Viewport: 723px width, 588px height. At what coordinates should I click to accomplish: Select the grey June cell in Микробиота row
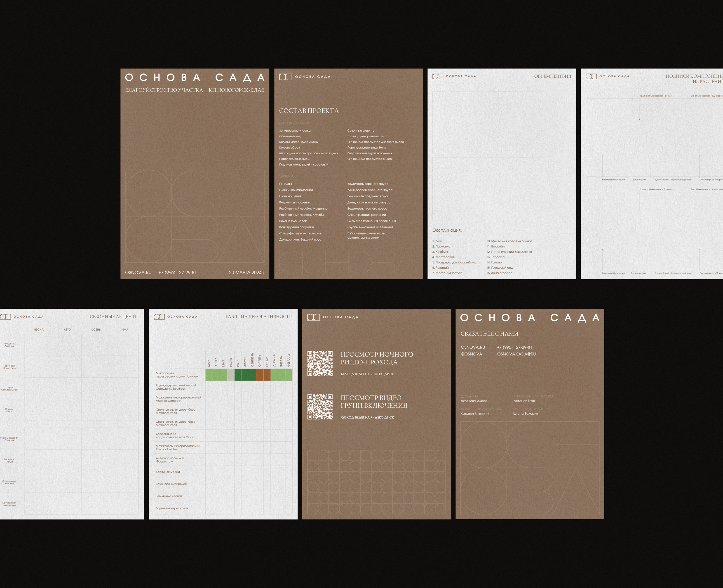coord(231,375)
